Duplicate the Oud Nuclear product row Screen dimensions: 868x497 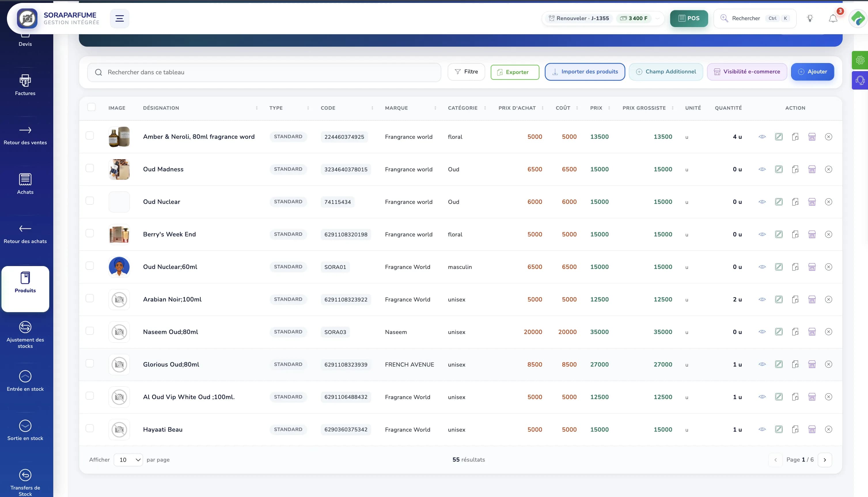click(x=795, y=202)
